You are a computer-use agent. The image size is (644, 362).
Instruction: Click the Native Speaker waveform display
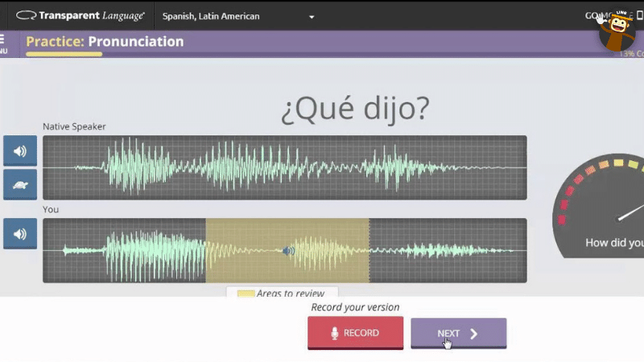[x=285, y=167]
